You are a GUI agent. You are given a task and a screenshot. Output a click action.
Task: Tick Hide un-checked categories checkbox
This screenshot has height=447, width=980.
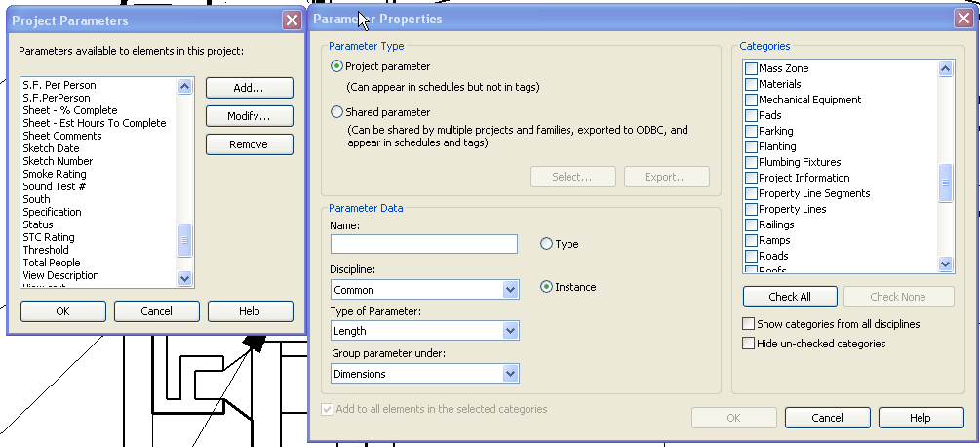pos(749,344)
